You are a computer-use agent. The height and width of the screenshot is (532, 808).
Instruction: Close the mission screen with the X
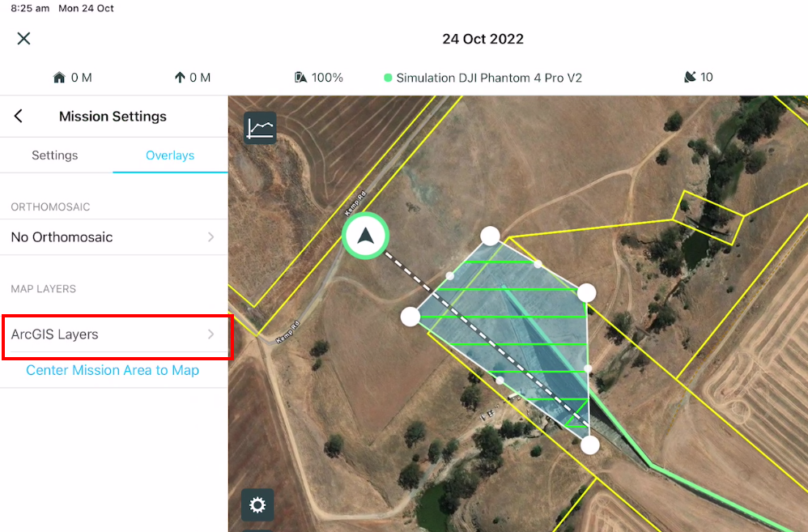coord(23,38)
